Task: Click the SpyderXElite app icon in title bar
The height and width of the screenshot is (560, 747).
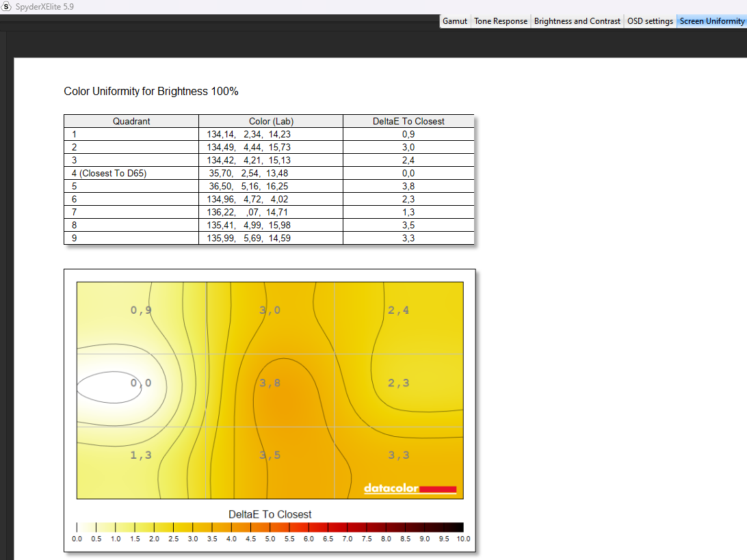Action: pos(6,6)
